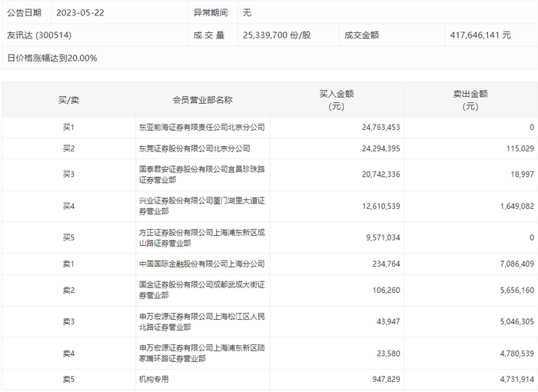Screen dimensions: 538x392
Task: Click the text 日价格涨幅达到20.00%
Action: 51,58
